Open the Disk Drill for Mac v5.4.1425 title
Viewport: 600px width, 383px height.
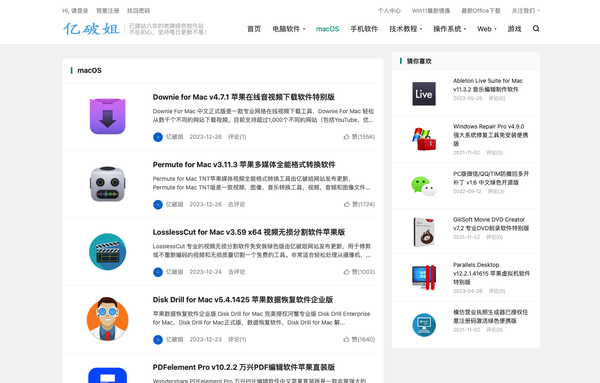pyautogui.click(x=243, y=300)
